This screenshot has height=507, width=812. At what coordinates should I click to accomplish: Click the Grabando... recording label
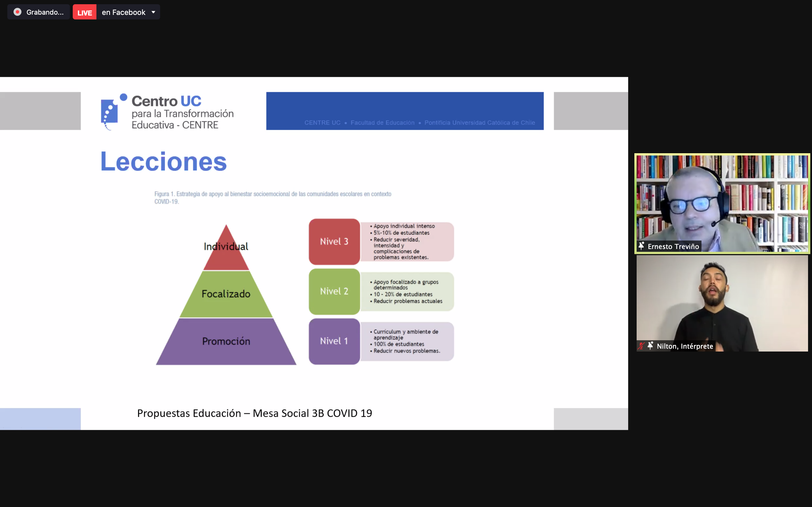[x=45, y=12]
